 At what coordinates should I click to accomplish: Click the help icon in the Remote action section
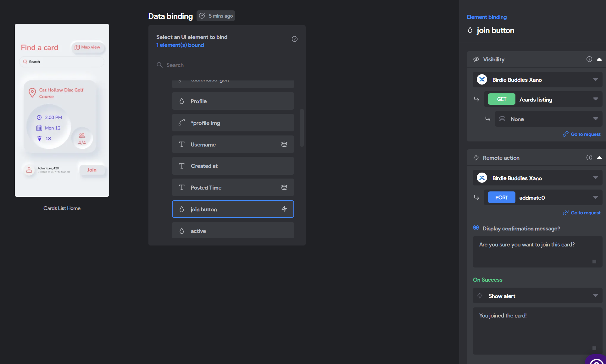589,157
